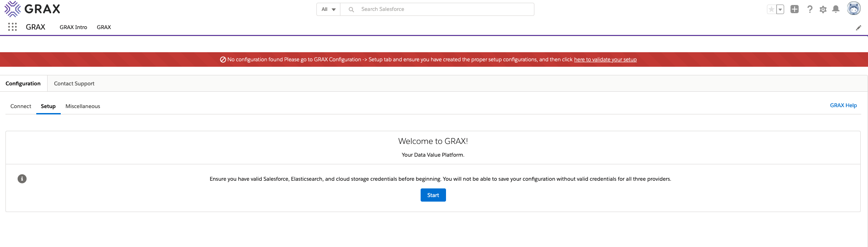Click the pencil edit navigation icon

[858, 28]
